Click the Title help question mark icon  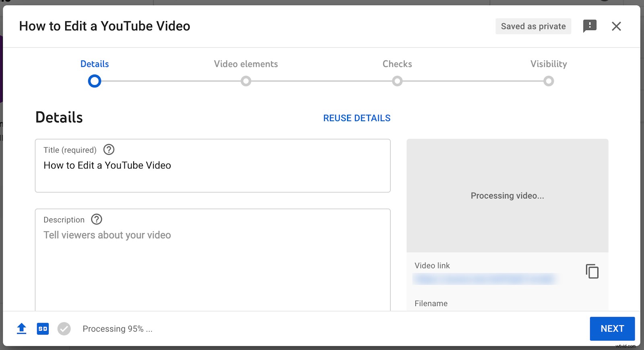pos(109,149)
